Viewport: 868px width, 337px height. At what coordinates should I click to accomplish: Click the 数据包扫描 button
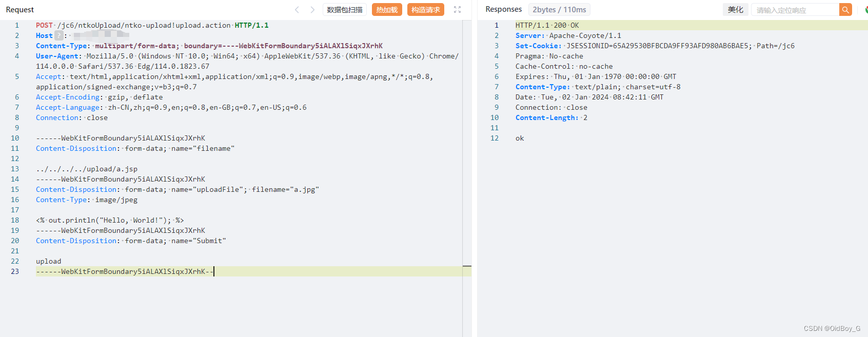pyautogui.click(x=345, y=10)
